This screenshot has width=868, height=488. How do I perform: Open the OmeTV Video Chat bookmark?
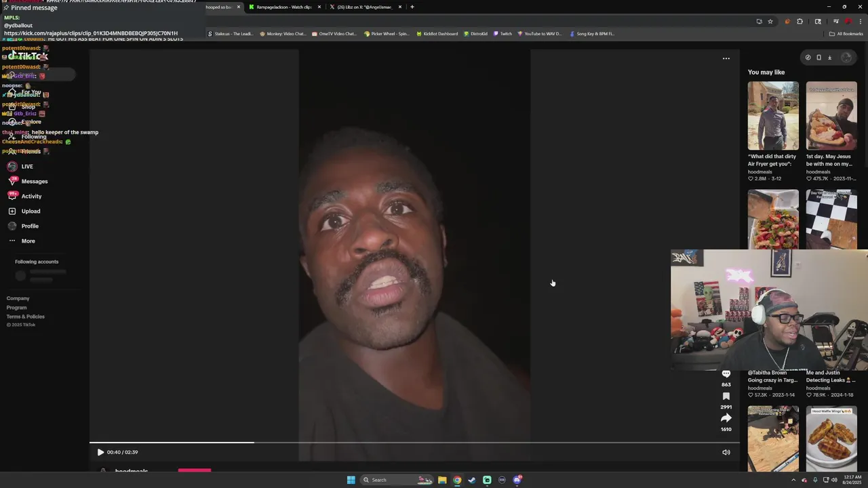334,34
